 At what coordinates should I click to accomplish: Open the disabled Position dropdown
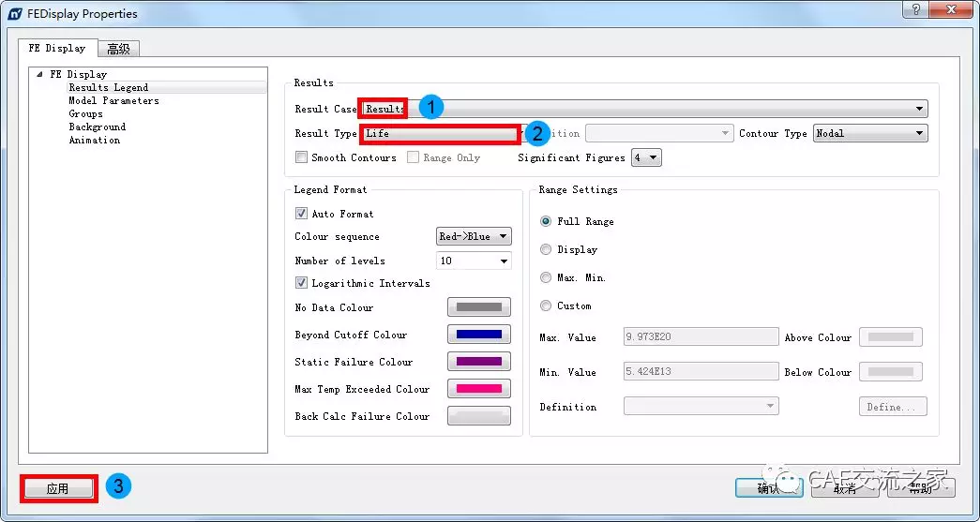pos(659,133)
